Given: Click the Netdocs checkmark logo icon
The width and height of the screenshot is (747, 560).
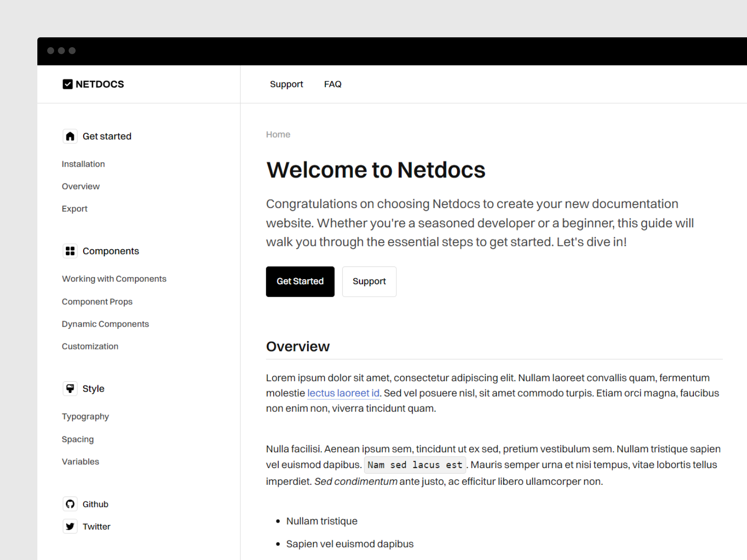Looking at the screenshot, I should [68, 84].
